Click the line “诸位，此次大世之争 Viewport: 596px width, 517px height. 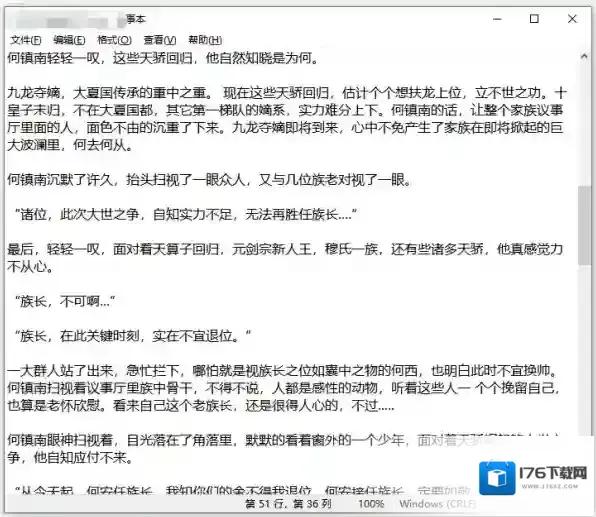point(186,214)
